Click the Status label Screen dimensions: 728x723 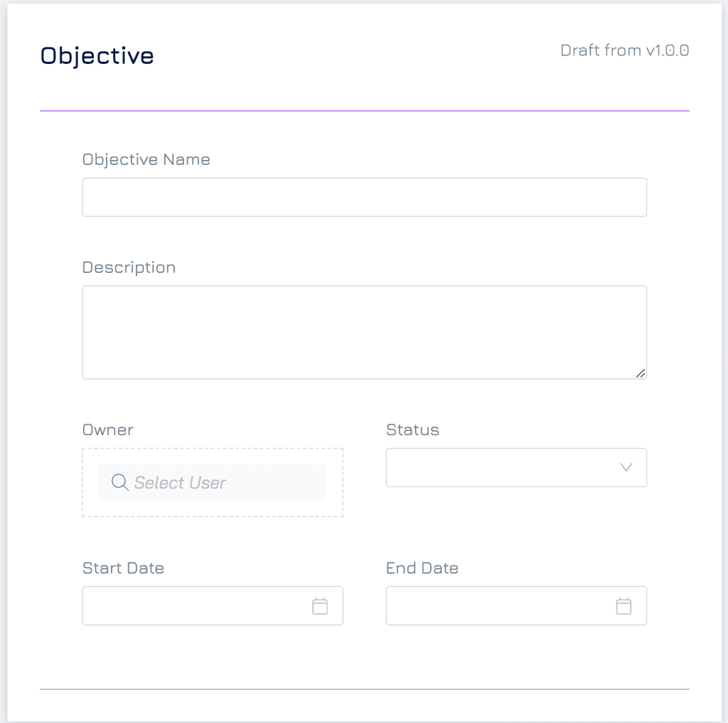(413, 430)
